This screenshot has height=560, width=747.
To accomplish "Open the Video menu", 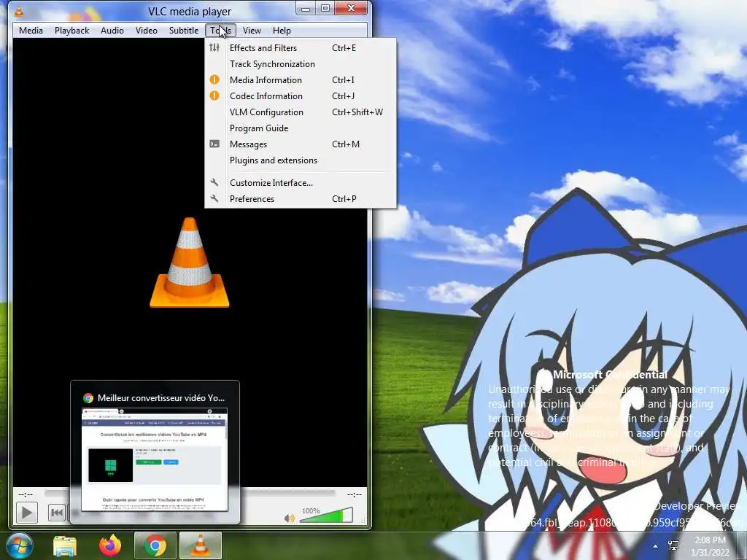I will (x=146, y=31).
